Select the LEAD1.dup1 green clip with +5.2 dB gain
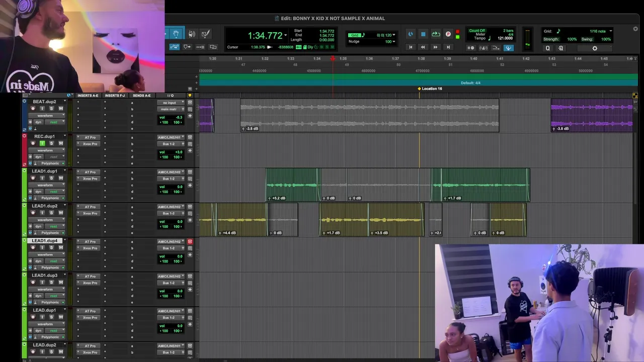 pyautogui.click(x=293, y=185)
